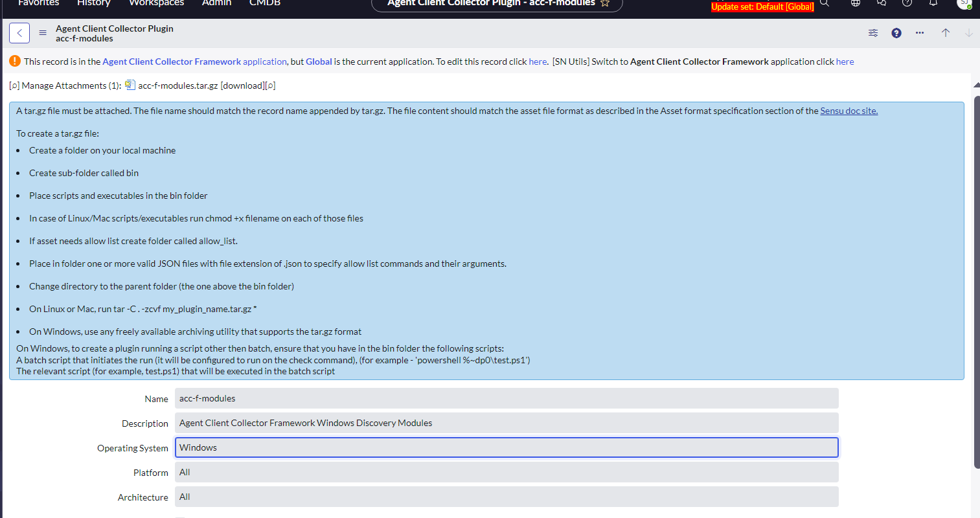Open the chat sidebar discussions icon
The width and height of the screenshot is (980, 518).
click(882, 3)
